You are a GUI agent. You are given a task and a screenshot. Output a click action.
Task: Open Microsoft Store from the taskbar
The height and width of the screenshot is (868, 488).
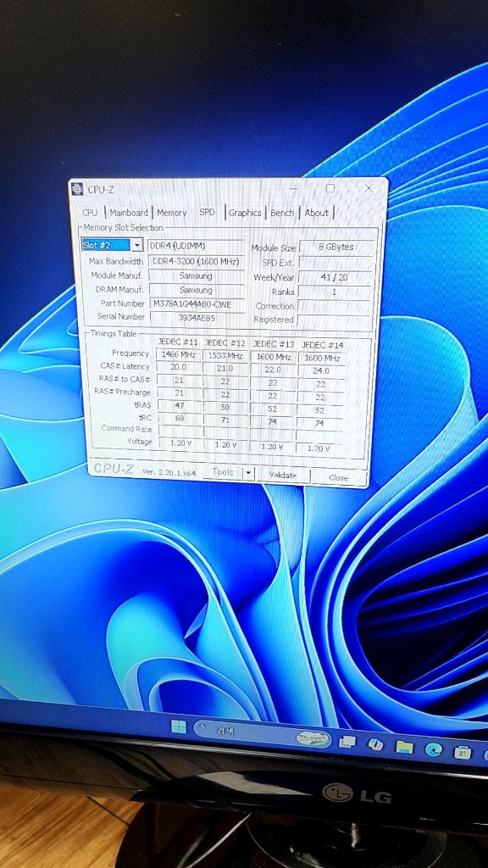tap(462, 753)
